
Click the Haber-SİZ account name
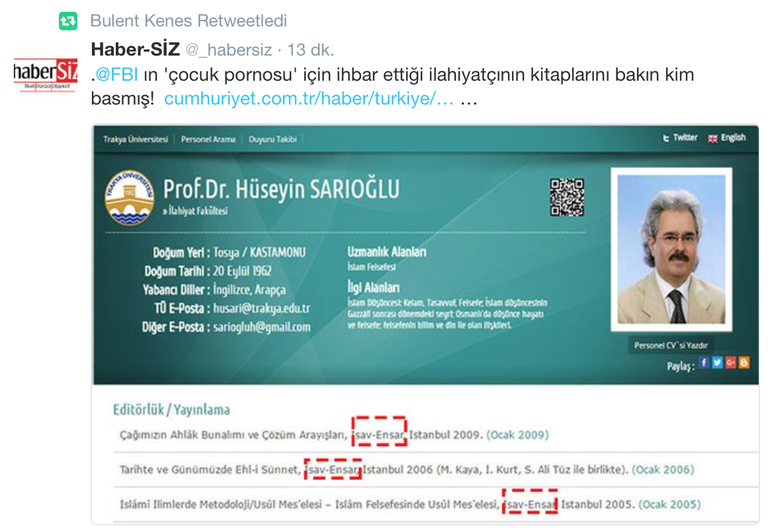coord(136,49)
